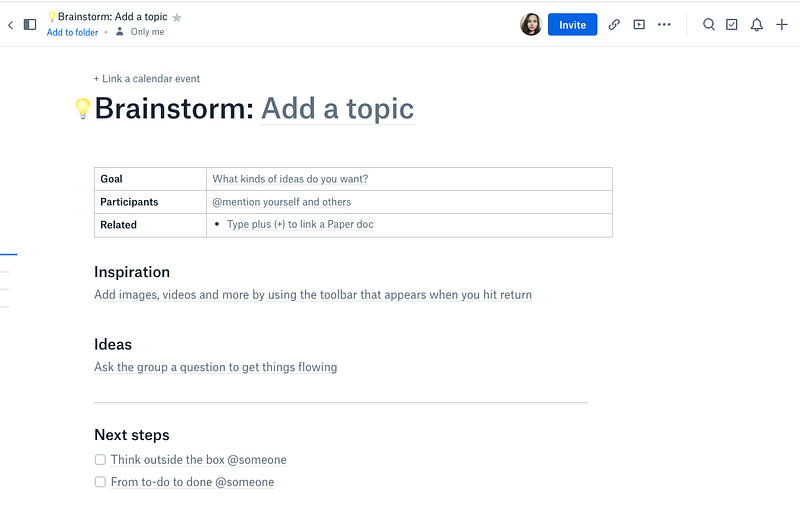Open the to-dos checkmark icon
The image size is (800, 523).
pyautogui.click(x=732, y=24)
